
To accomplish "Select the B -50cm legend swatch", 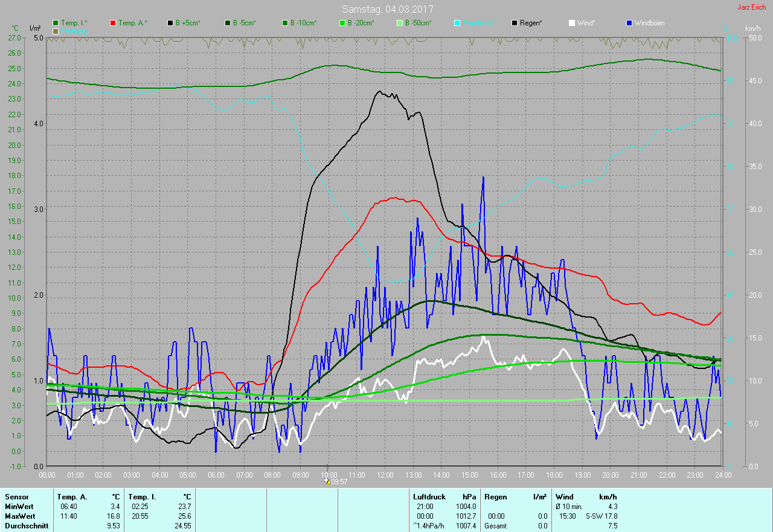I will coord(400,23).
